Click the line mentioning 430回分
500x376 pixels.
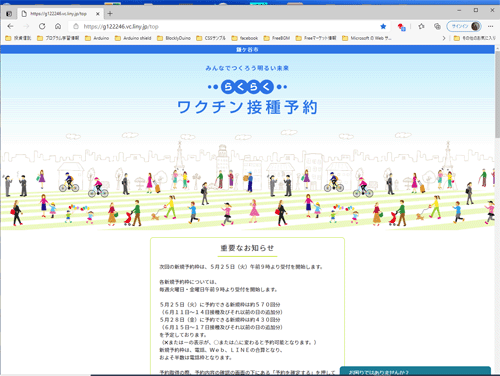(x=220, y=320)
